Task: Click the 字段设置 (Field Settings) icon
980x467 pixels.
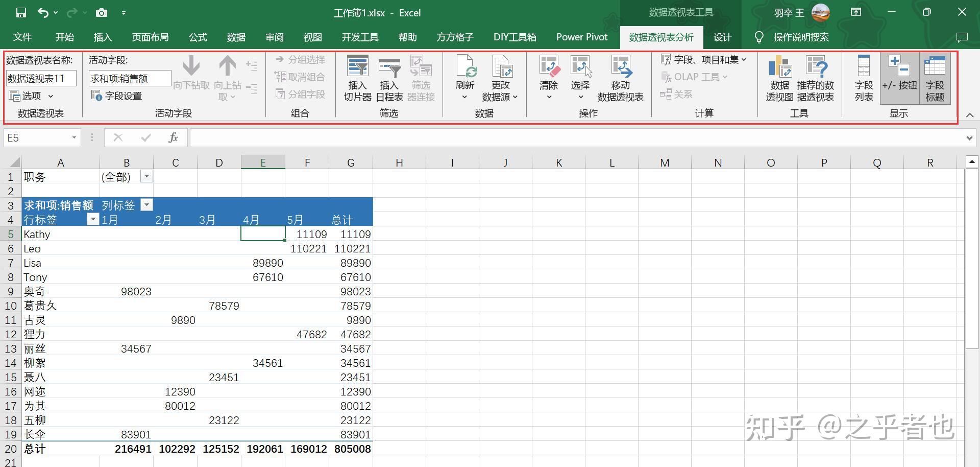Action: [116, 95]
